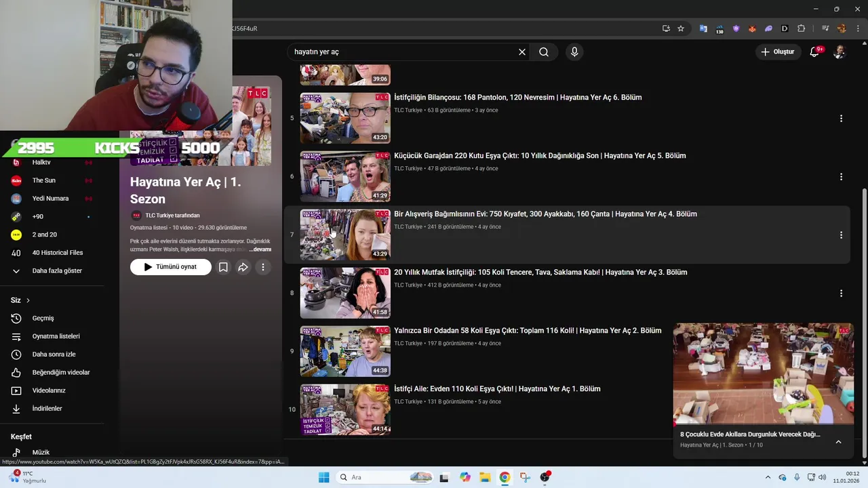Open the black D extension

pos(785,28)
